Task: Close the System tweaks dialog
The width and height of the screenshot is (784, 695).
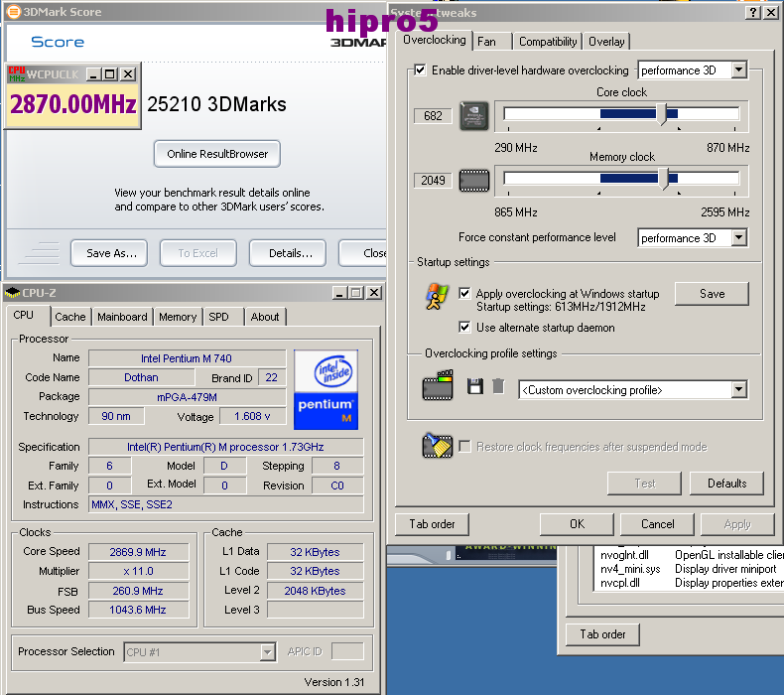Action: [x=771, y=13]
